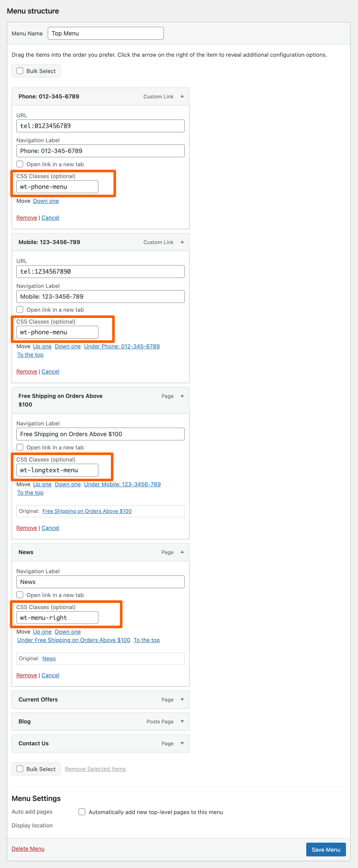Remove the News menu item

pos(27,675)
